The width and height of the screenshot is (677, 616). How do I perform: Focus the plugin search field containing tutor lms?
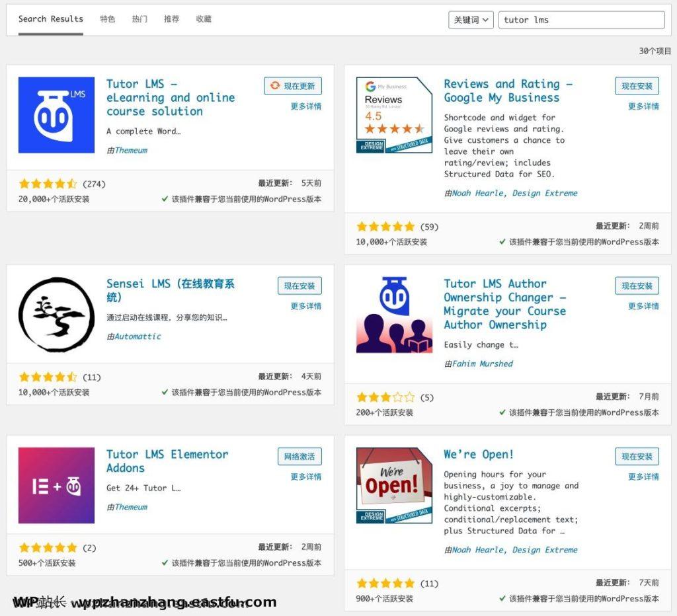click(582, 20)
